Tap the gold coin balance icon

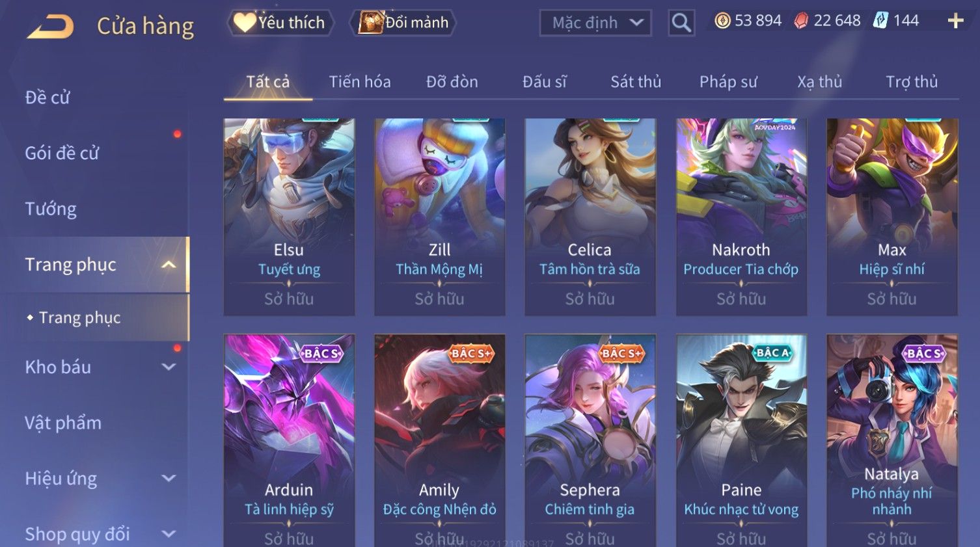click(722, 21)
